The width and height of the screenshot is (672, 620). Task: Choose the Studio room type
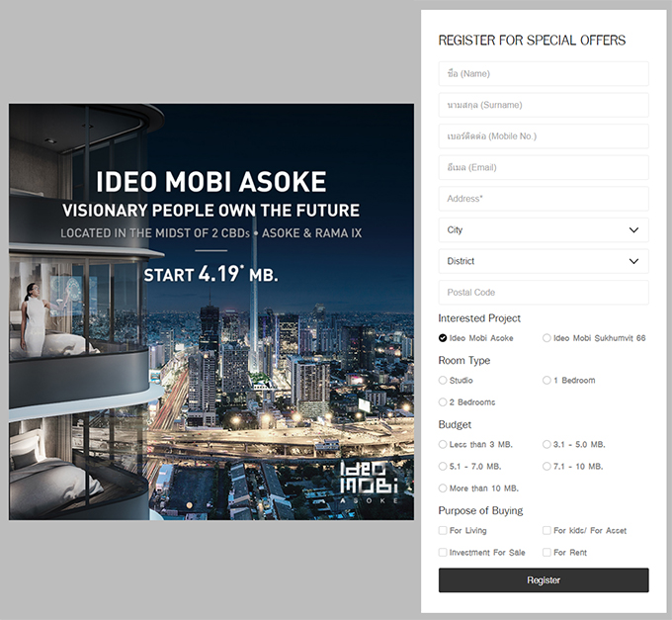[443, 381]
